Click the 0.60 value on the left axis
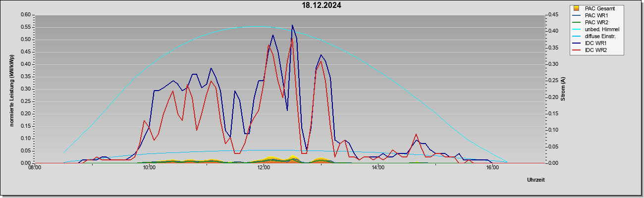The width and height of the screenshot is (644, 198). pos(26,14)
